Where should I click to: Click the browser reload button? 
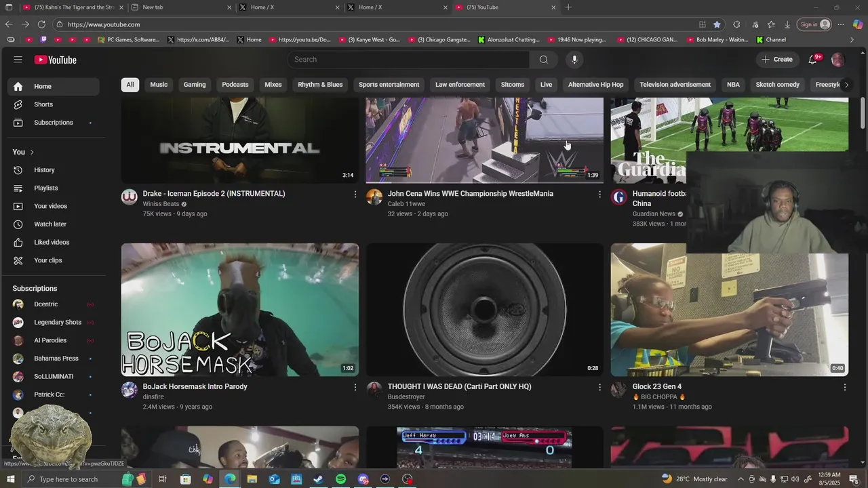[41, 24]
